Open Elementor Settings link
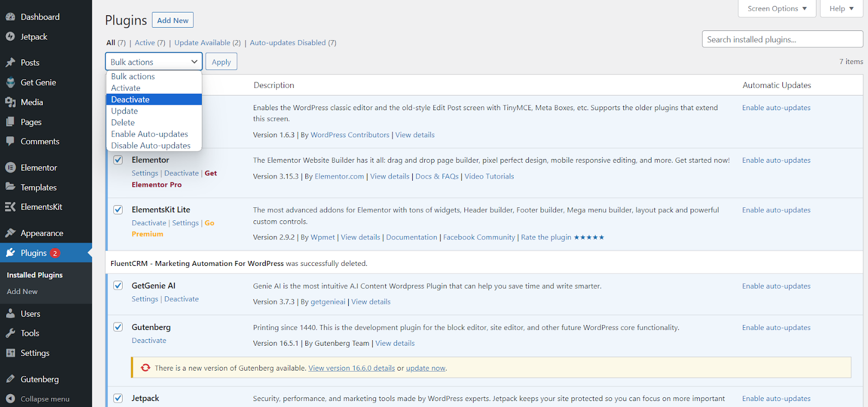 pos(145,173)
